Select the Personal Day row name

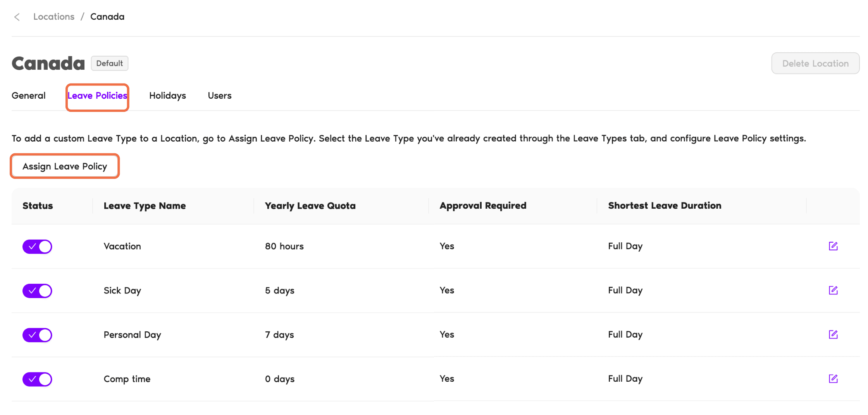(x=133, y=335)
